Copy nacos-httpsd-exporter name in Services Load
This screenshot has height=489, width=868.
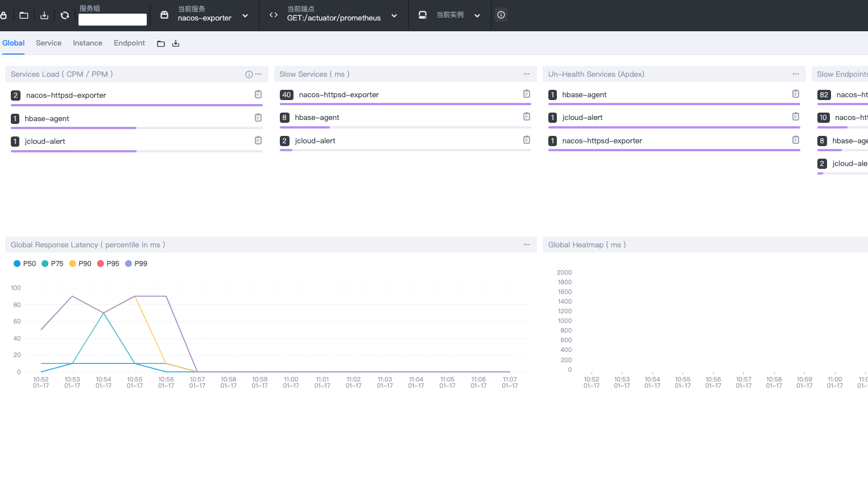[x=258, y=94]
